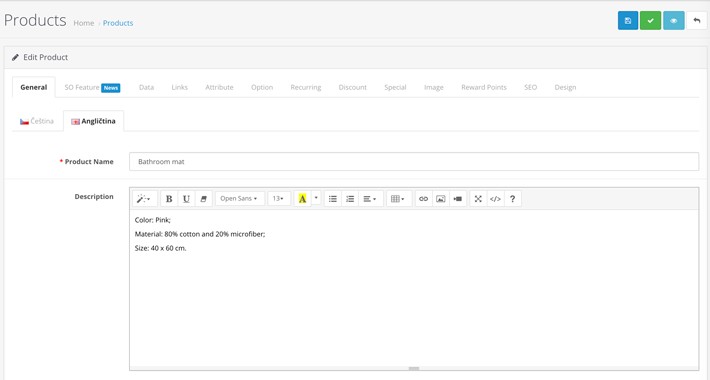Open the Open Sans font family dropdown
Screen dimensions: 710x380
[x=239, y=198]
